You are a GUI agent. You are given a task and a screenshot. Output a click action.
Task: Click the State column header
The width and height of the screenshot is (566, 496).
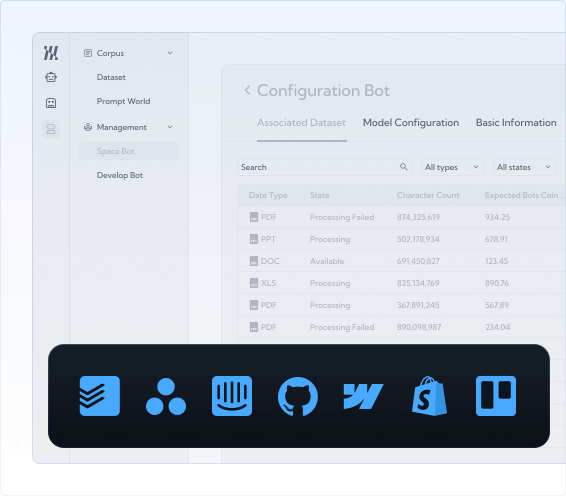pos(319,195)
